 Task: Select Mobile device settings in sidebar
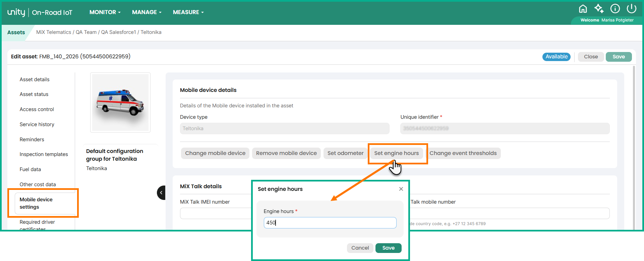tap(36, 203)
